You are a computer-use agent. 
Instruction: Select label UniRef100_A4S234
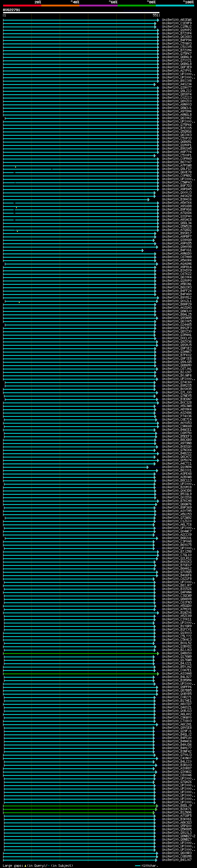(x=176, y=84)
